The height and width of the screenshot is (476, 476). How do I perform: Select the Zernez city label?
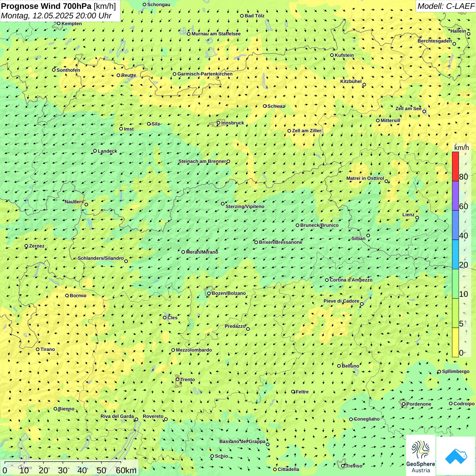(37, 246)
